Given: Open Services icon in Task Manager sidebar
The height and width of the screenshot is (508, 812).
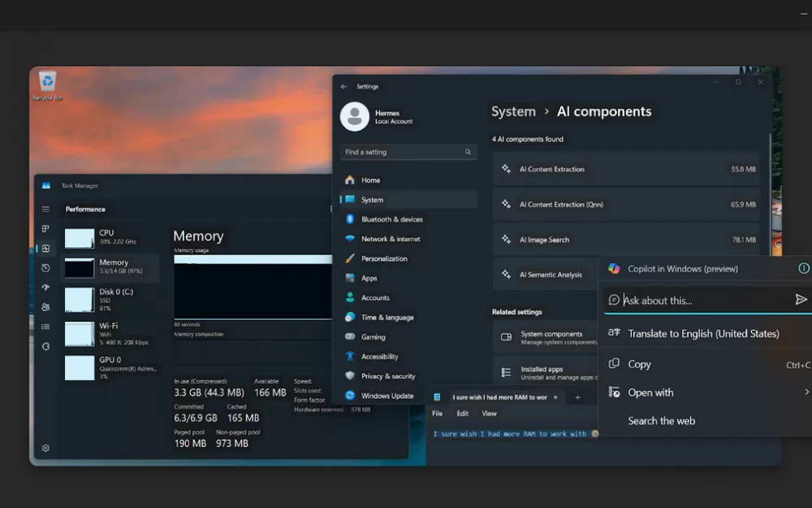Looking at the screenshot, I should click(45, 346).
